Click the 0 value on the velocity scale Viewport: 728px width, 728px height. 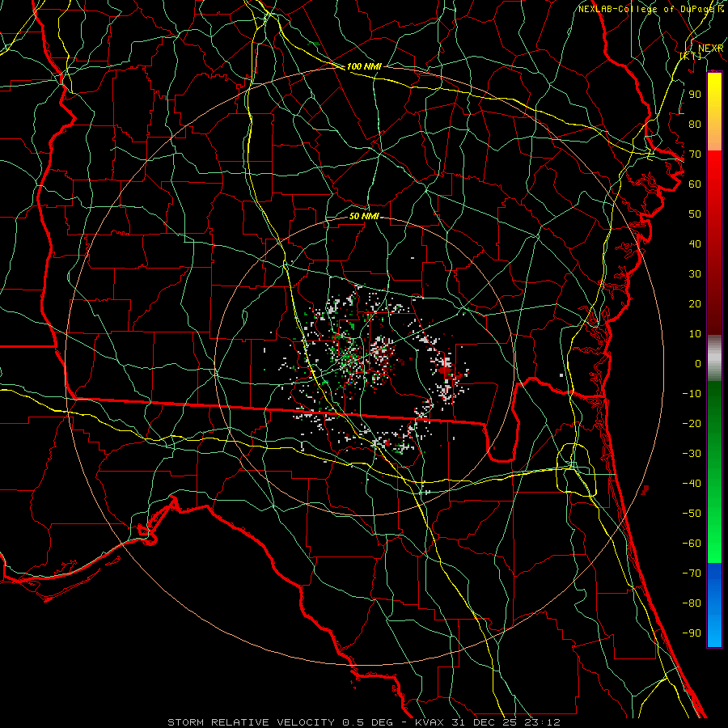click(x=698, y=364)
